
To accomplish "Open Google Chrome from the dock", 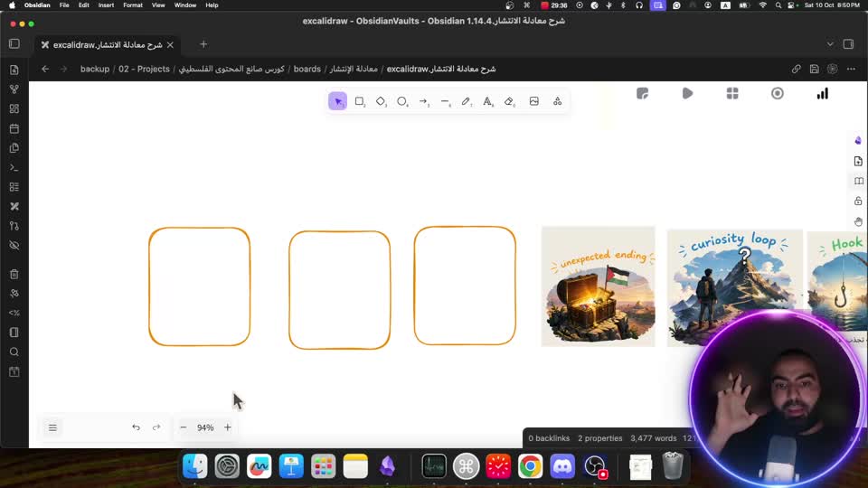I will point(530,466).
